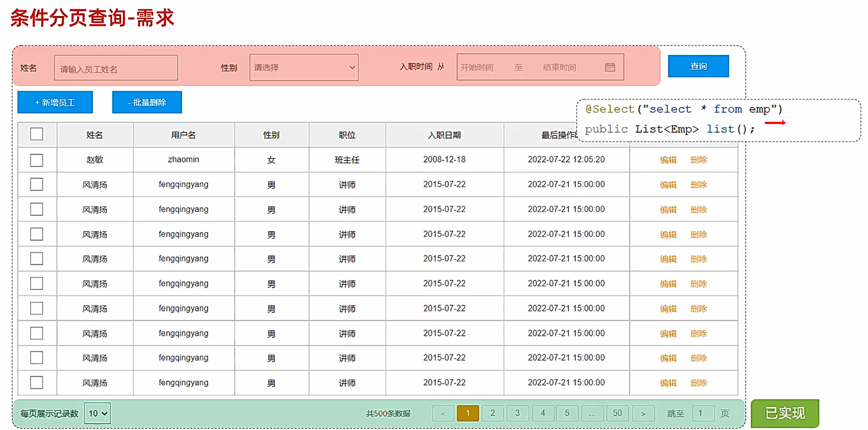The image size is (868, 430).
Task: Open the page size dropdown showing 10
Action: [97, 413]
